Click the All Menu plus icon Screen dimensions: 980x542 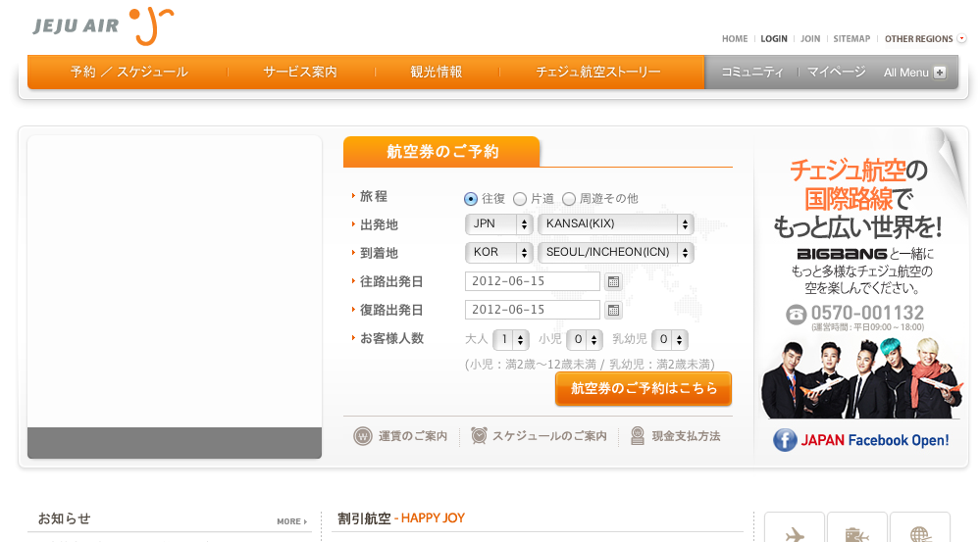tap(940, 73)
